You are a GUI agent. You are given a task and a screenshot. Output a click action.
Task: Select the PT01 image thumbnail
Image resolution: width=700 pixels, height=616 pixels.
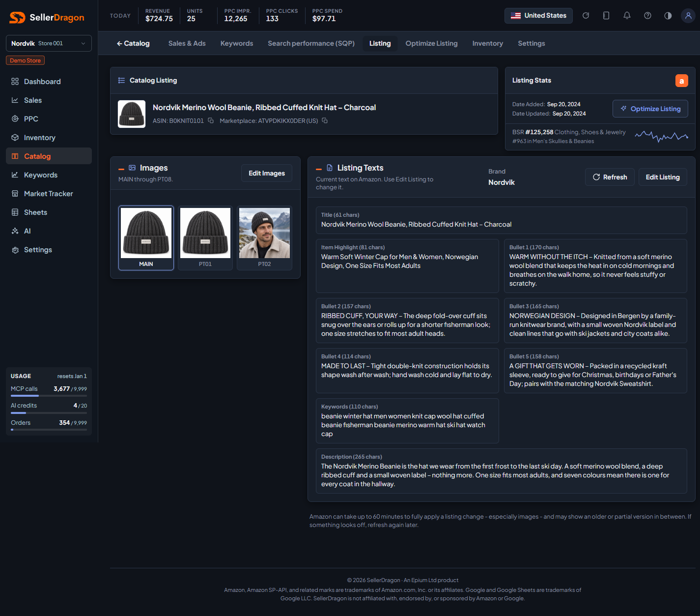pos(205,238)
